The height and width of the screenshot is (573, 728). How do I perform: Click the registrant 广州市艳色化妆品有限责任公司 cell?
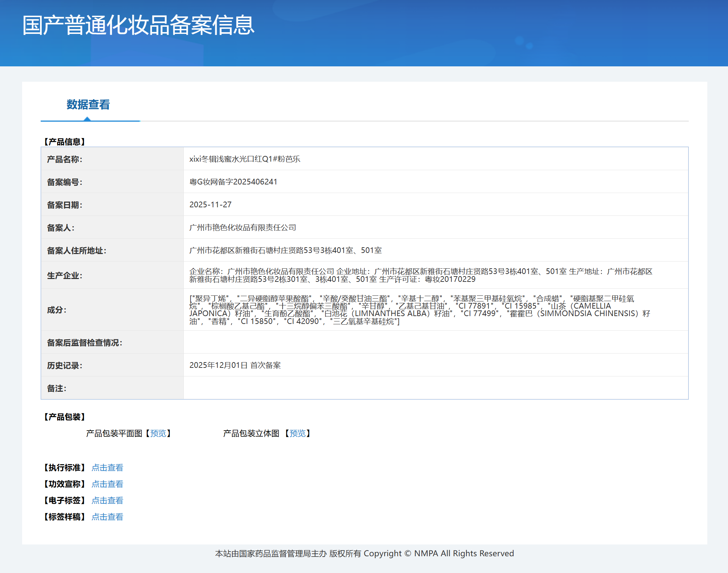coord(436,227)
